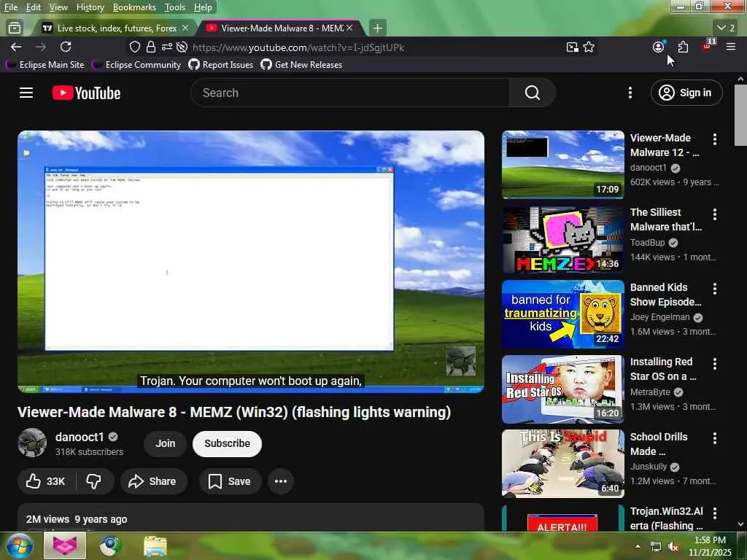Go to the YouTube home logo
747x560 pixels.
click(x=86, y=93)
